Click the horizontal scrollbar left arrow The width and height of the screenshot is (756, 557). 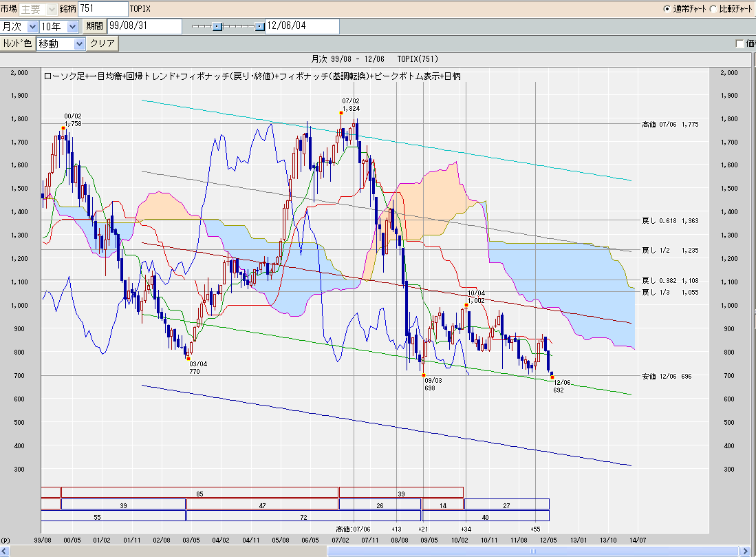coord(4,551)
